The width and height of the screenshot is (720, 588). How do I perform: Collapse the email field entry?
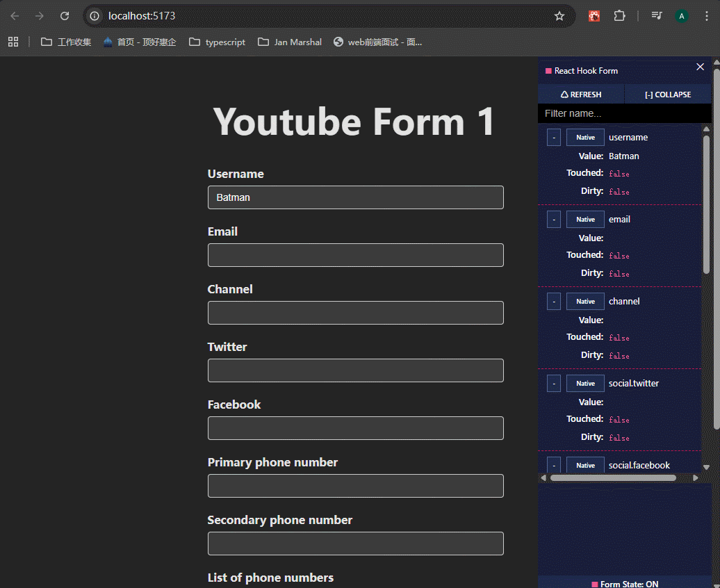point(553,220)
